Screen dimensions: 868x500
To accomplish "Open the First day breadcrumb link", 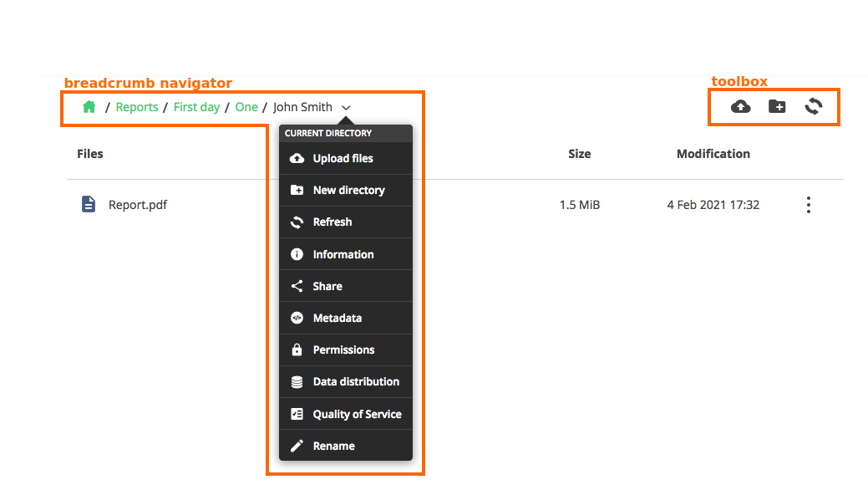I will point(196,107).
